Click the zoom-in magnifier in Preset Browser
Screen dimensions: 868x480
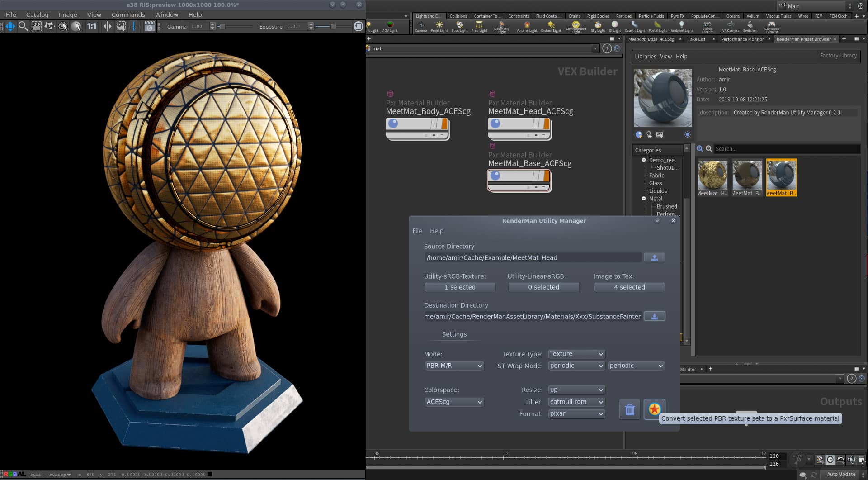(700, 148)
